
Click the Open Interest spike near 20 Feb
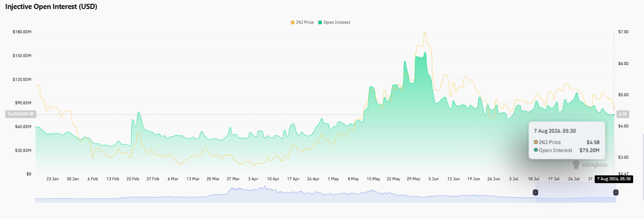coord(138,112)
